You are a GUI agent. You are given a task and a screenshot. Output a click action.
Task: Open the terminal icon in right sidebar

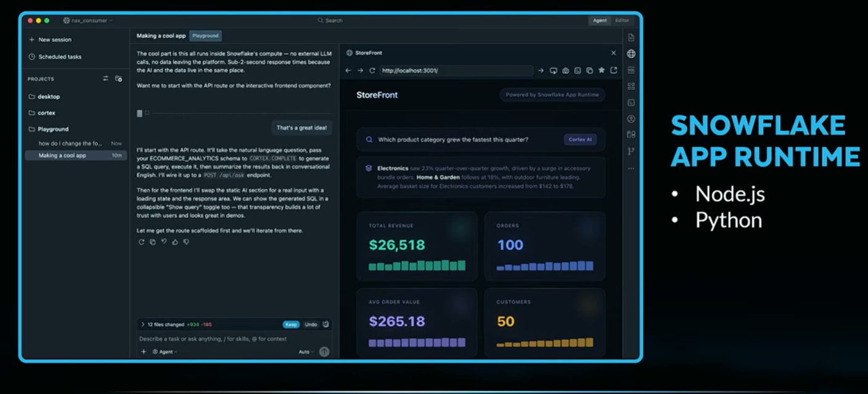click(631, 102)
